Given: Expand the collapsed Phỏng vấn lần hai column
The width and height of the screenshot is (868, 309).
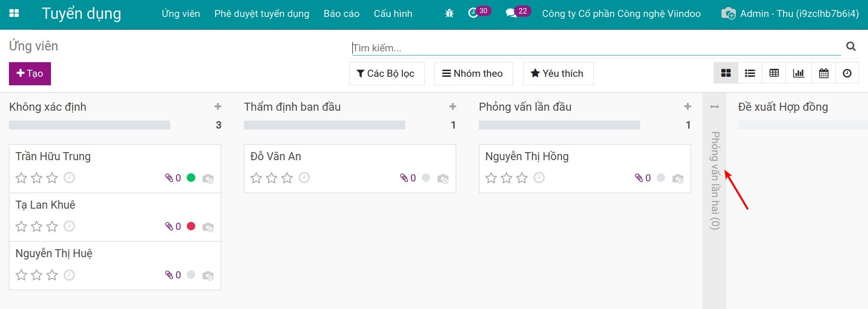Looking at the screenshot, I should click(715, 106).
